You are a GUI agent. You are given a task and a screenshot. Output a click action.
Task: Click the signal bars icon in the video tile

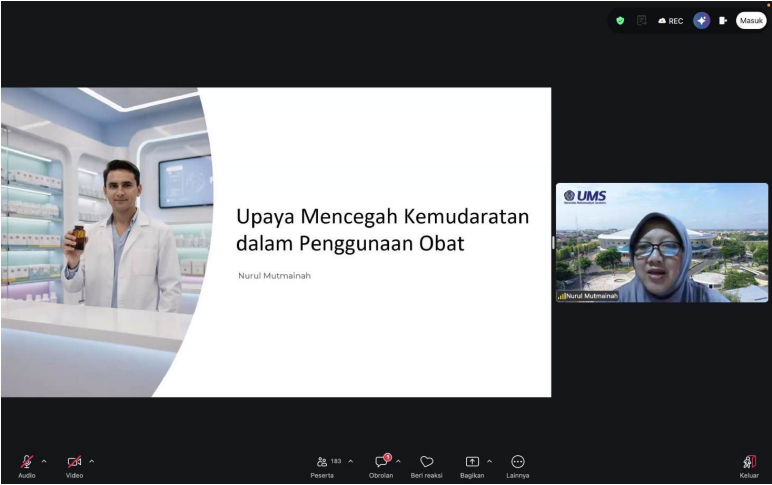[x=561, y=296]
